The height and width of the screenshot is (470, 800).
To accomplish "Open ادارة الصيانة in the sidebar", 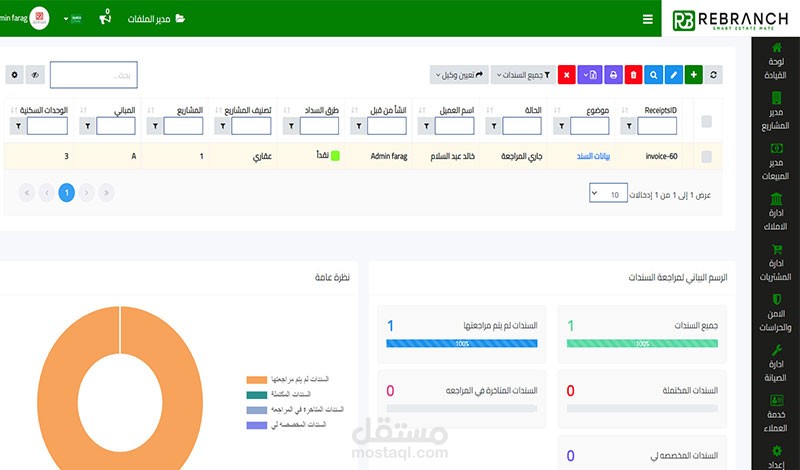I will tap(776, 363).
